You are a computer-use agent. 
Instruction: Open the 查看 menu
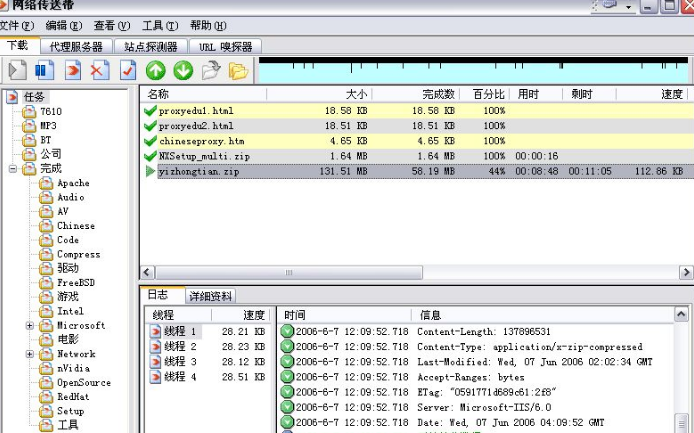pyautogui.click(x=112, y=26)
